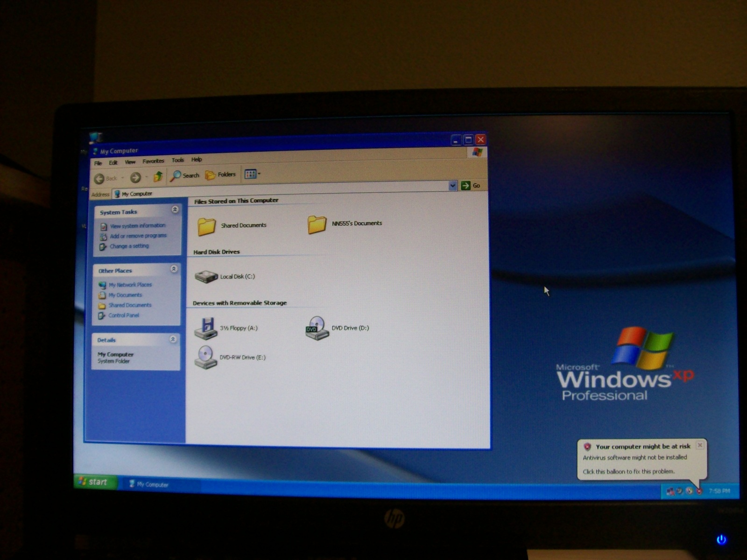Collapse the Details panel
Image resolution: width=747 pixels, height=560 pixels.
click(x=173, y=339)
